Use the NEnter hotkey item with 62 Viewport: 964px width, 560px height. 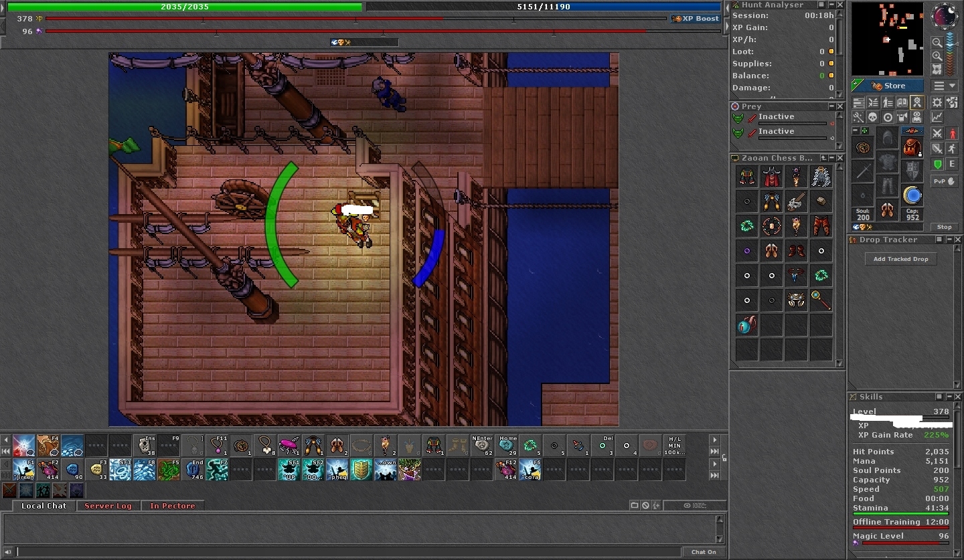481,446
